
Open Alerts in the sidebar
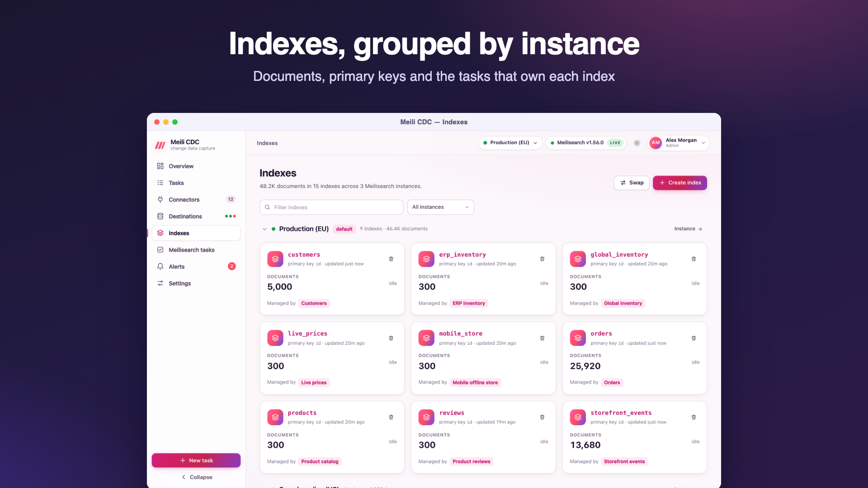(x=196, y=267)
